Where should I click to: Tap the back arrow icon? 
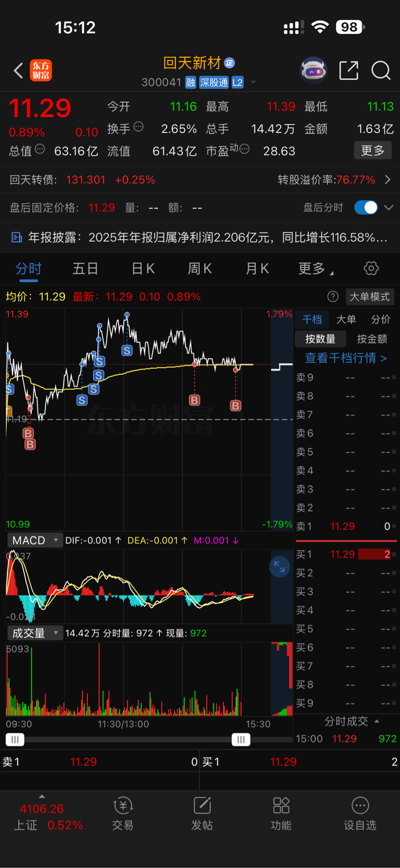point(18,70)
